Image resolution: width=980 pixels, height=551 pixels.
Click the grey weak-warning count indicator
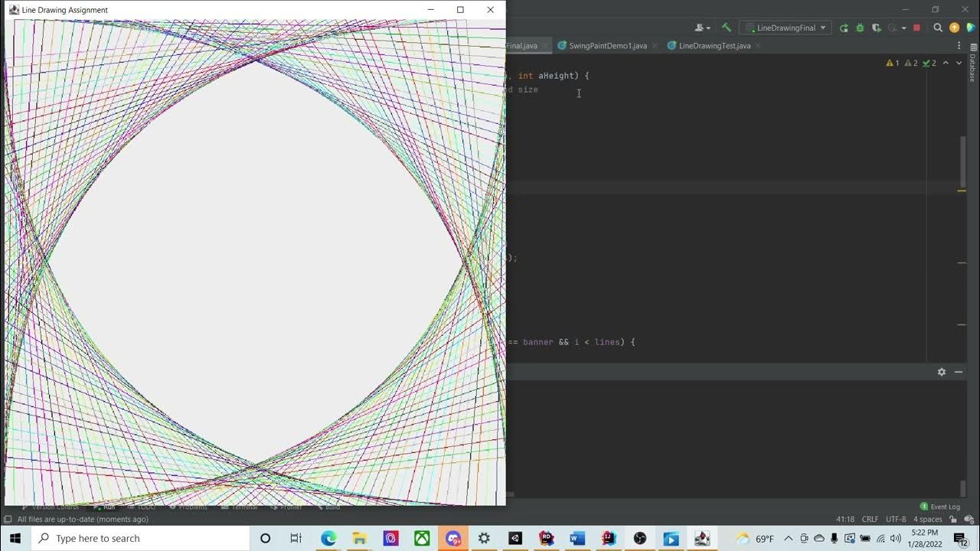[910, 63]
